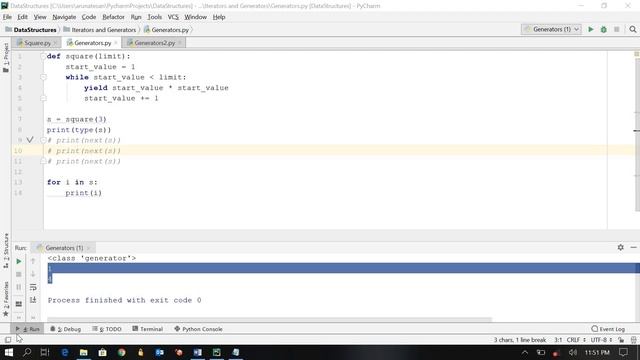Select the Generators.py editor tab
This screenshot has width=640, height=360.
pos(92,42)
